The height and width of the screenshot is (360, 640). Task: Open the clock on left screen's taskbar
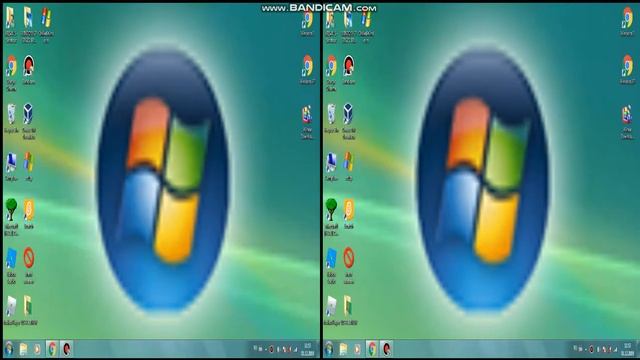click(307, 349)
